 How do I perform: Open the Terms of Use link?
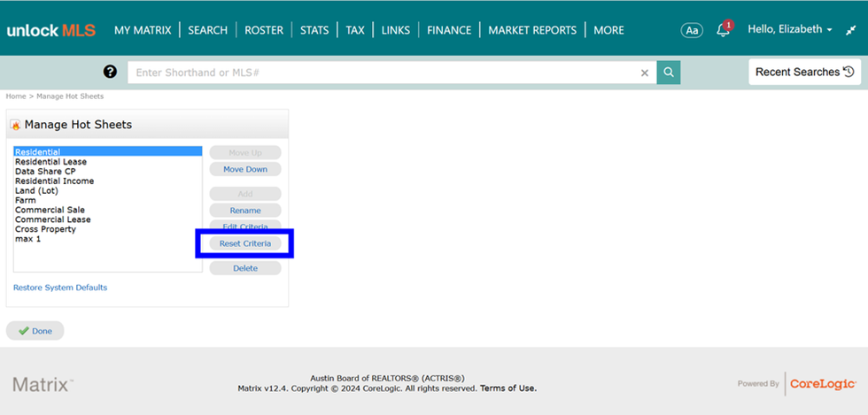pos(508,388)
